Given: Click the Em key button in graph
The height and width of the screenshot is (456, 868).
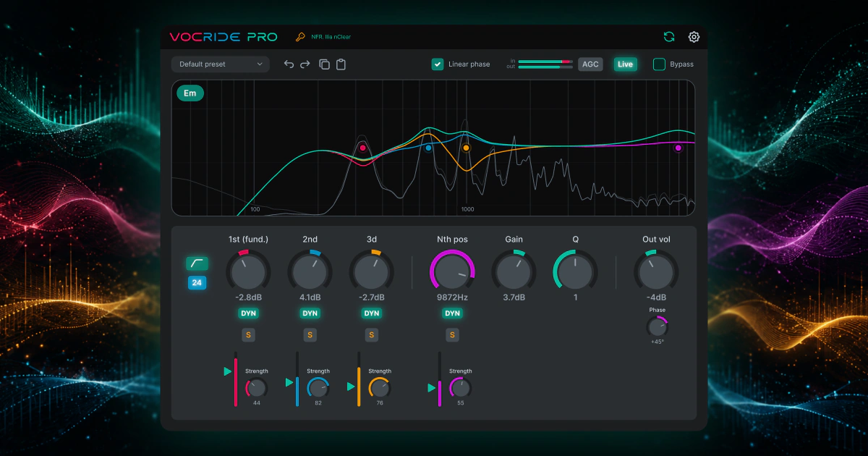Looking at the screenshot, I should [190, 93].
